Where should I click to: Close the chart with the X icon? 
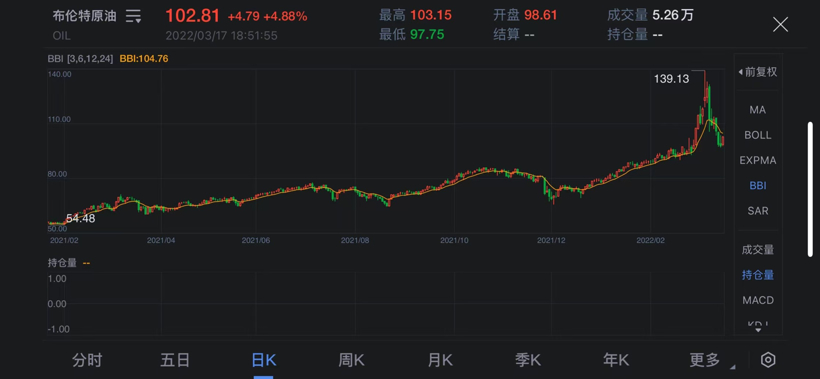click(x=780, y=24)
